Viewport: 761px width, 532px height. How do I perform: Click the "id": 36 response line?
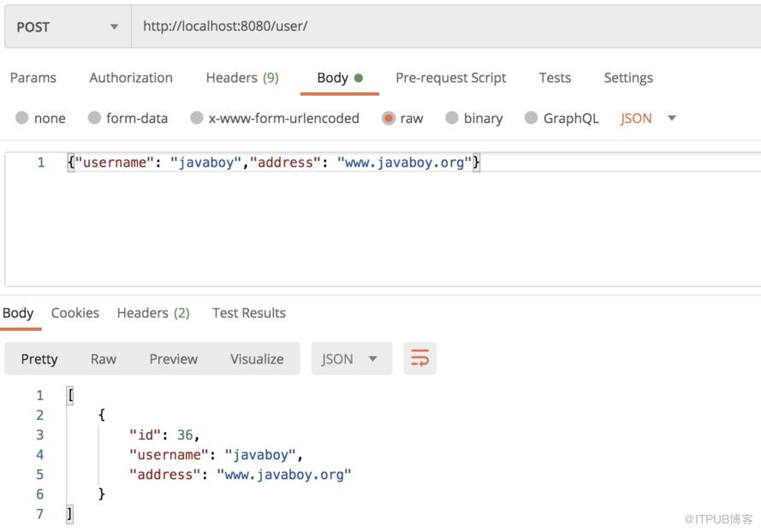164,435
